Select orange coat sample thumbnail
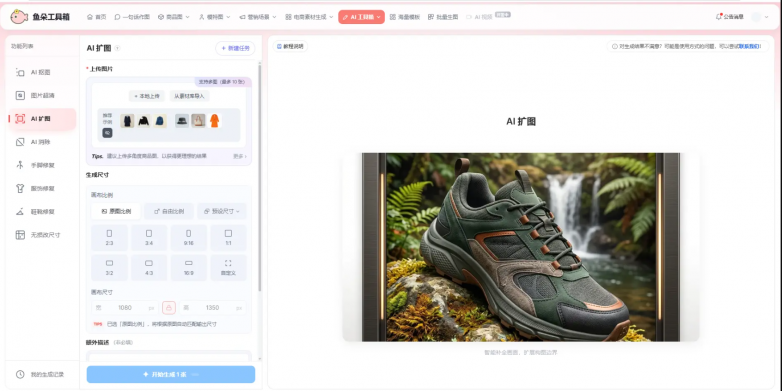This screenshot has width=782, height=391. (x=214, y=121)
